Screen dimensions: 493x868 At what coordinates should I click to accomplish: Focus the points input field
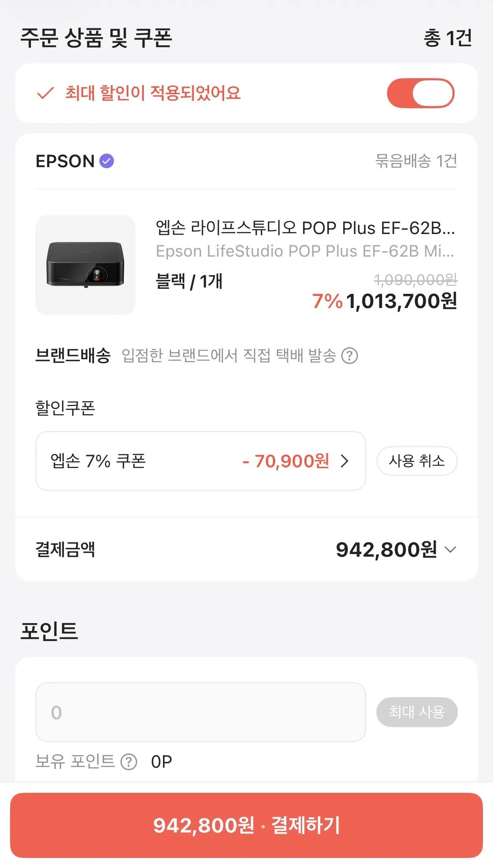coord(200,712)
